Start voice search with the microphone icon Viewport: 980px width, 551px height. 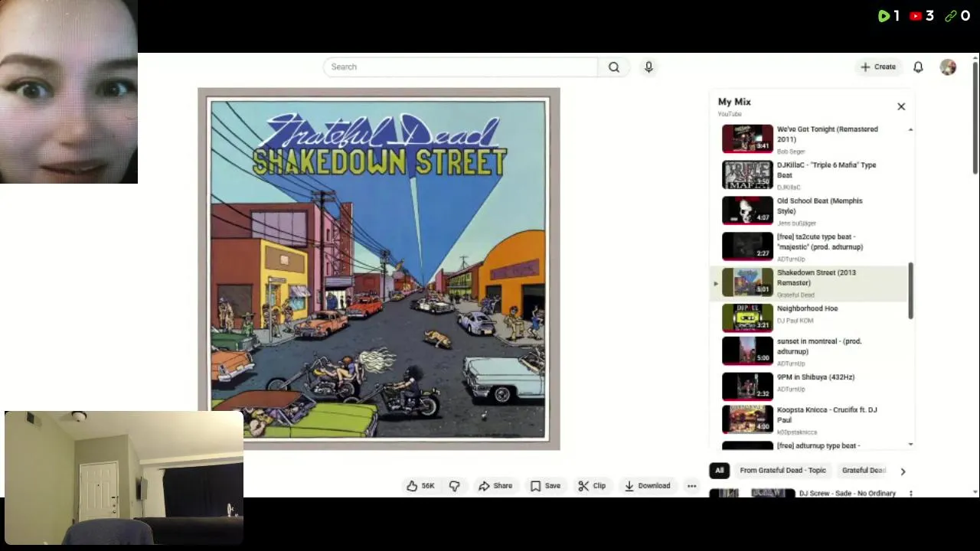pos(648,67)
